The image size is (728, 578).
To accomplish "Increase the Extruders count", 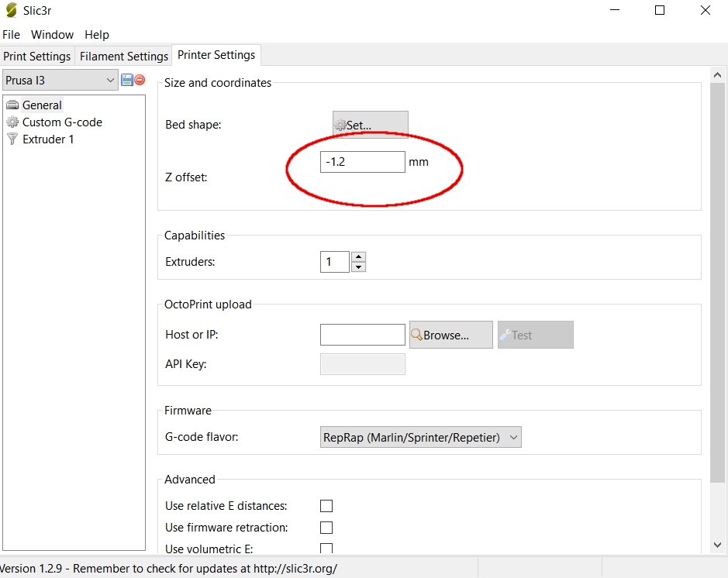I will coord(358,256).
